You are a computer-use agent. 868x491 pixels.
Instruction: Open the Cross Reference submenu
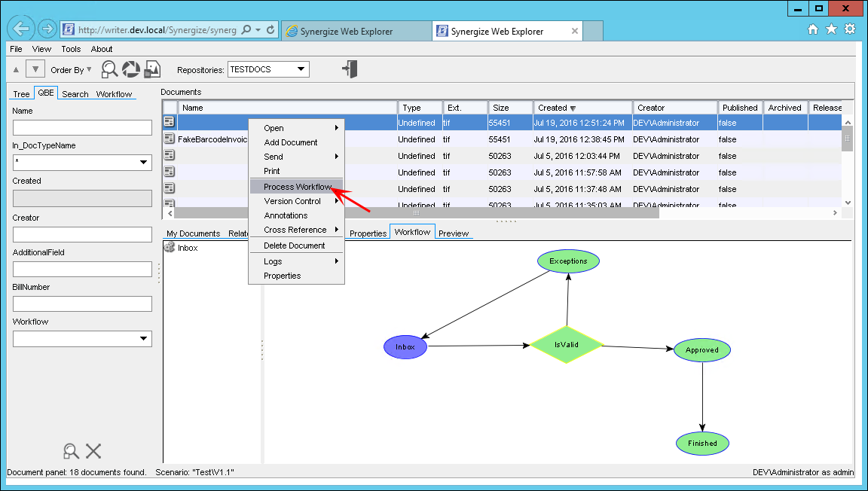click(297, 230)
